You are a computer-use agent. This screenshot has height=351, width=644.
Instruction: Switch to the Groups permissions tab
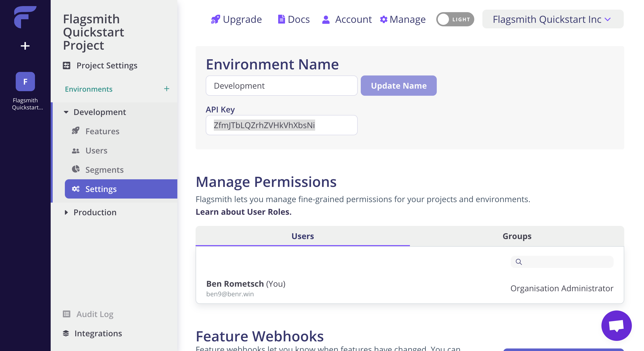click(517, 236)
